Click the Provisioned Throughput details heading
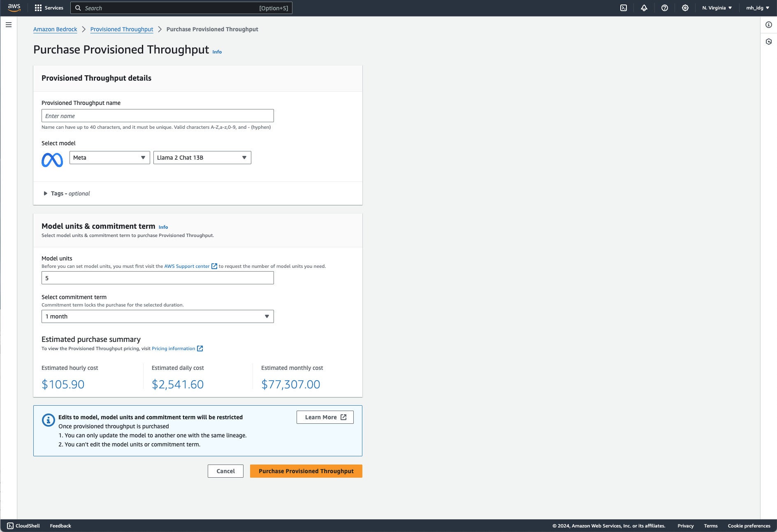 [x=96, y=78]
